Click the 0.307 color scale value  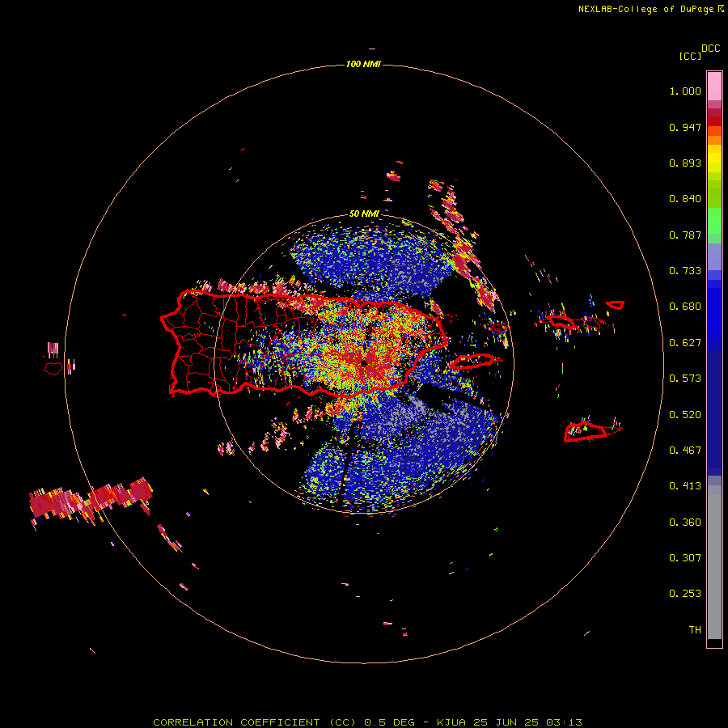click(x=685, y=558)
